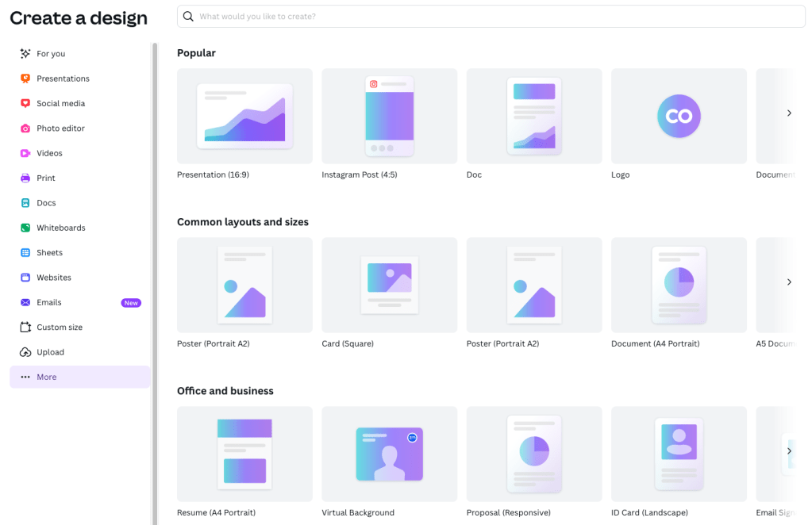Show more Office and business templates arrow
Image resolution: width=812 pixels, height=525 pixels.
pos(789,451)
